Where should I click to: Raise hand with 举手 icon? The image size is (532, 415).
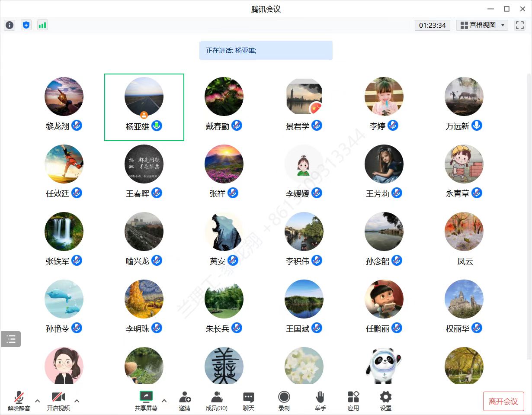tap(320, 401)
